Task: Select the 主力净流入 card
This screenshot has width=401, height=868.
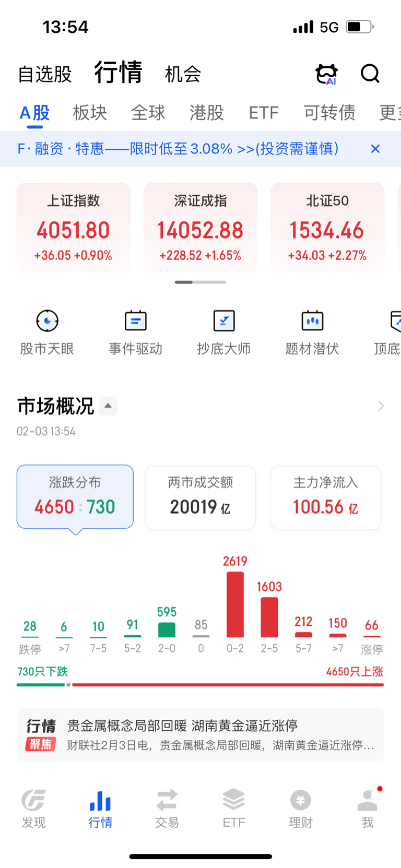Action: click(x=326, y=497)
